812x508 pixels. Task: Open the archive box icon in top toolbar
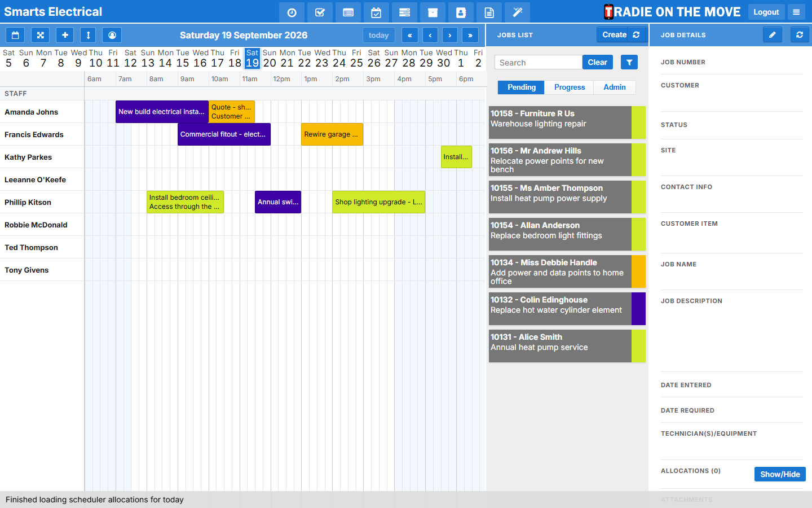coord(433,12)
